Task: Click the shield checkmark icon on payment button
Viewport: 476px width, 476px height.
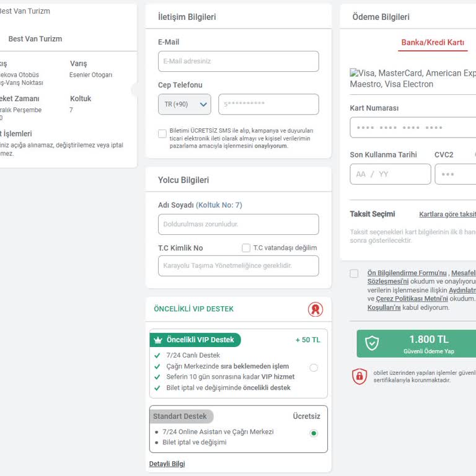Action: click(372, 343)
